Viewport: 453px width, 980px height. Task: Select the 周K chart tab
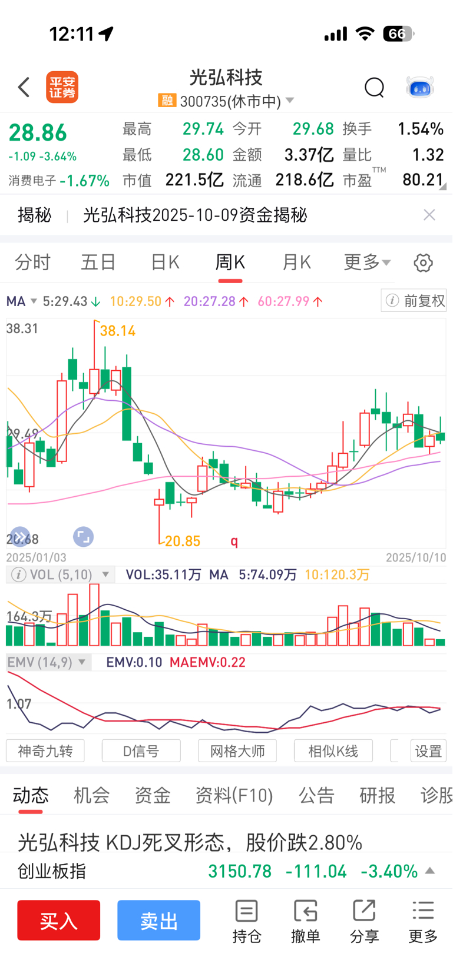[x=230, y=263]
